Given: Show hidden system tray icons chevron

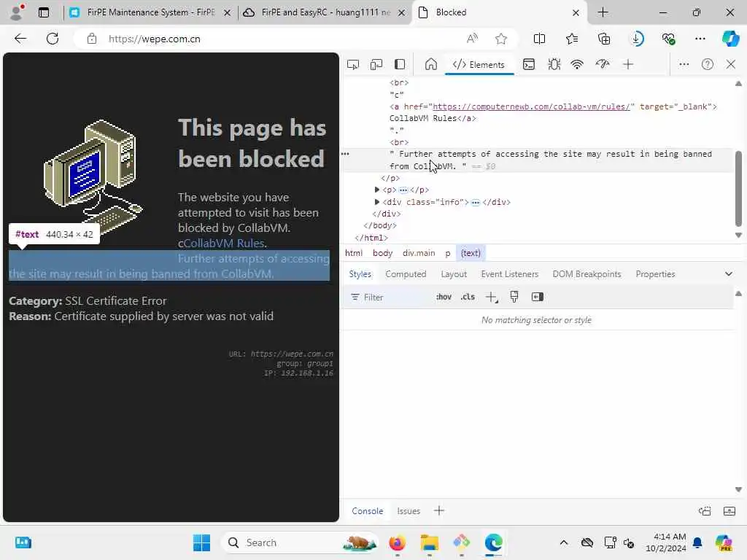Looking at the screenshot, I should (564, 542).
